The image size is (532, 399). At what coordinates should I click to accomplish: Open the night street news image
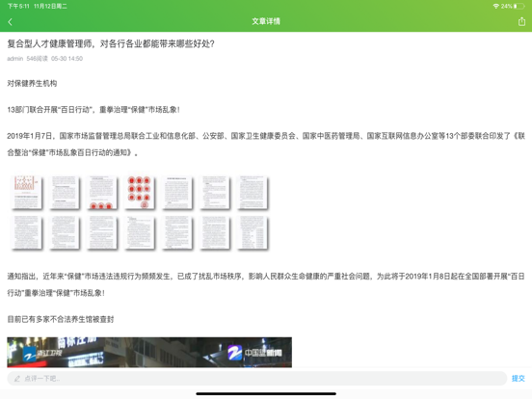click(x=149, y=352)
